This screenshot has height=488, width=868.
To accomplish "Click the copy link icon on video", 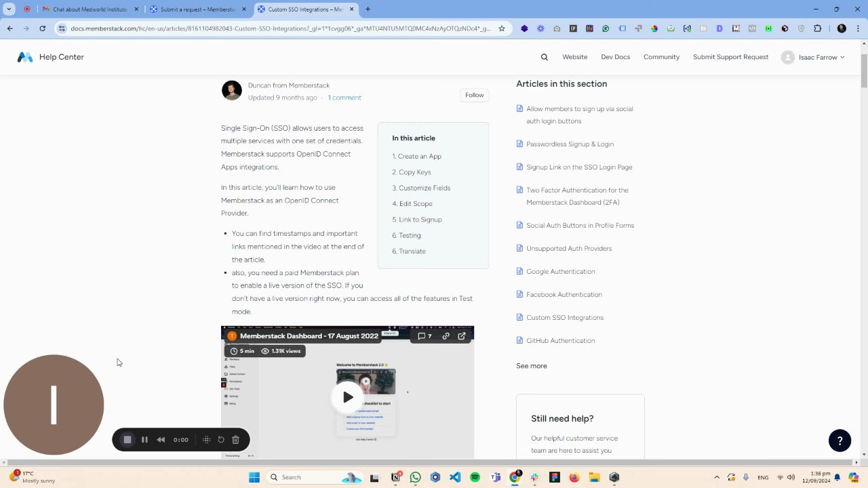I will point(446,336).
